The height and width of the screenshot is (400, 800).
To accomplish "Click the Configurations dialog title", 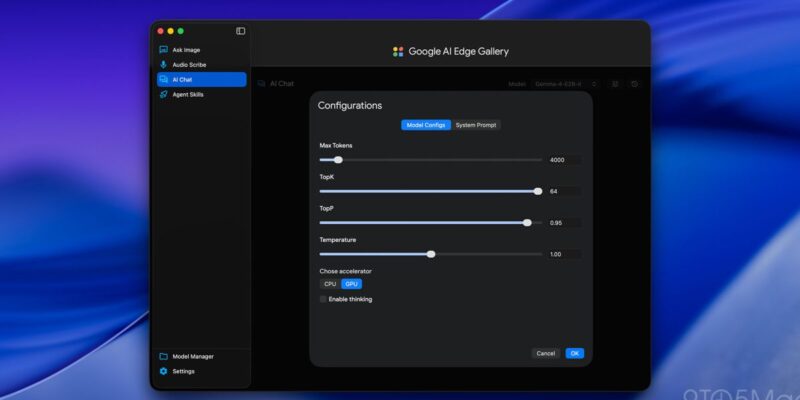I will pos(350,106).
